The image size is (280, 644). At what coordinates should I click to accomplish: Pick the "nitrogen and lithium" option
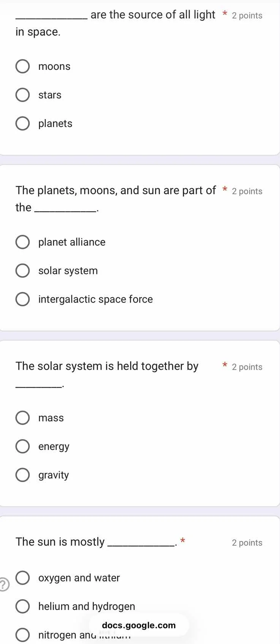[x=23, y=635]
